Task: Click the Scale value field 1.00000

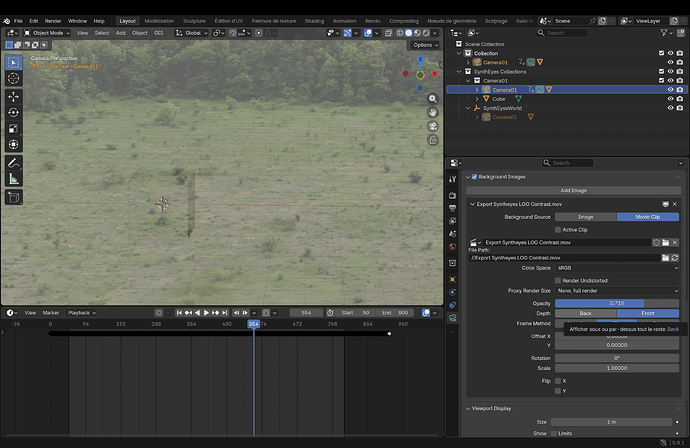Action: coord(617,368)
